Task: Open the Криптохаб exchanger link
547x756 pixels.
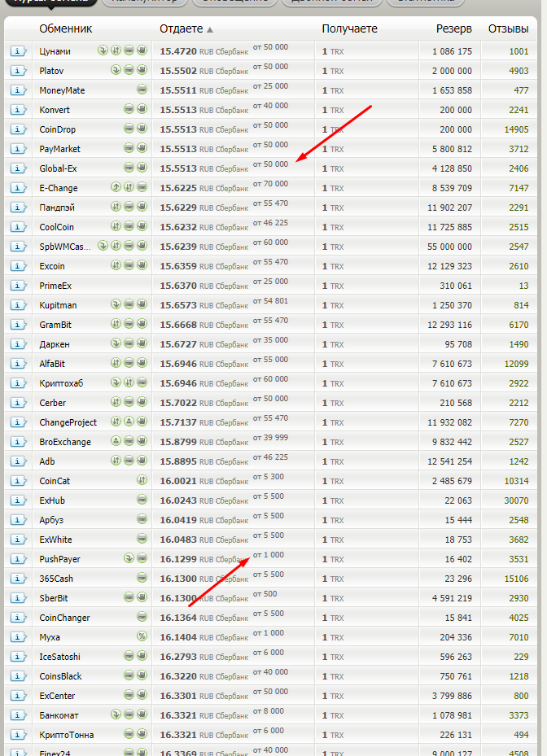Action: point(61,383)
